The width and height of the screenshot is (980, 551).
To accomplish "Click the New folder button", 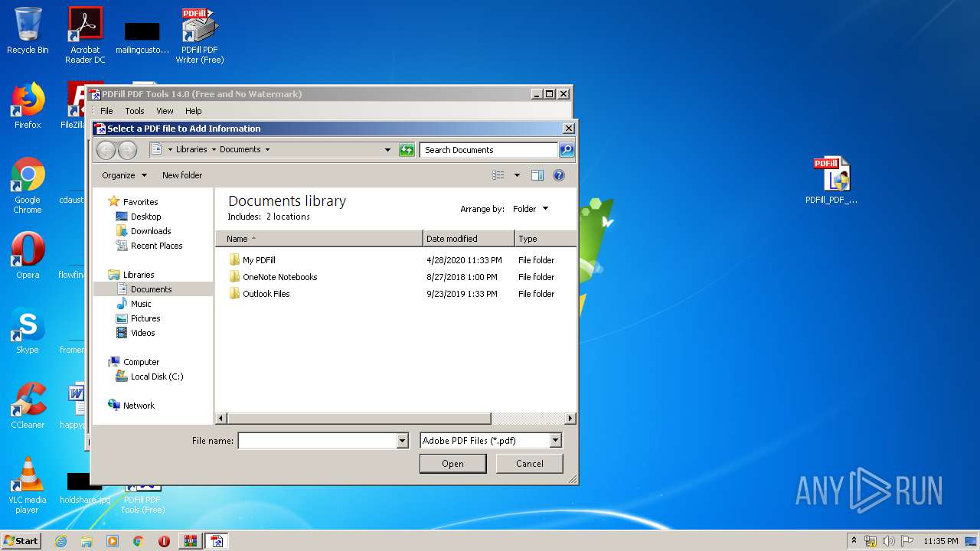I will [182, 175].
